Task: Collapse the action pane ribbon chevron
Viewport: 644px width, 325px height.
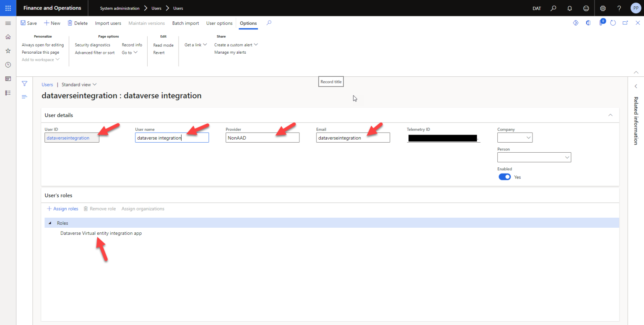Action: [x=636, y=72]
